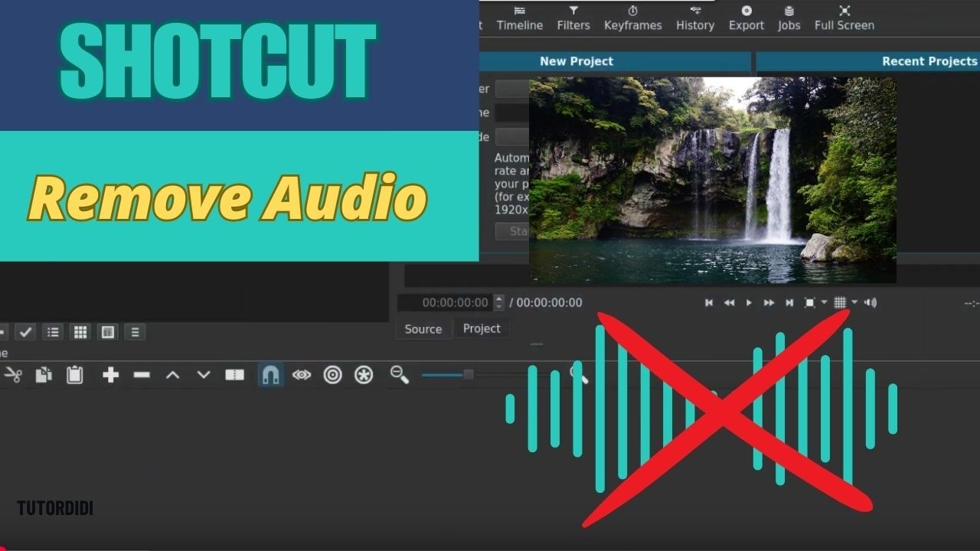
Task: Open the playlist hamburger menu
Action: tap(135, 332)
